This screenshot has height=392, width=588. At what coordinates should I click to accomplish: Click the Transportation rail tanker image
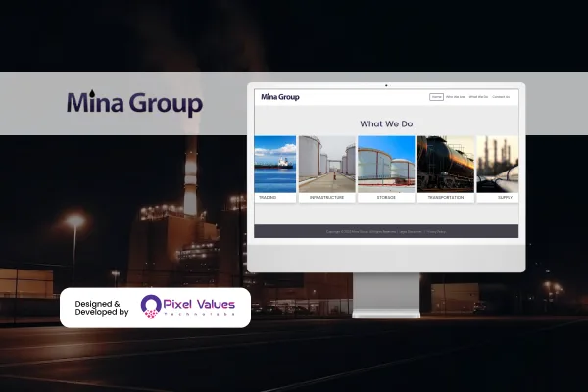pos(446,164)
